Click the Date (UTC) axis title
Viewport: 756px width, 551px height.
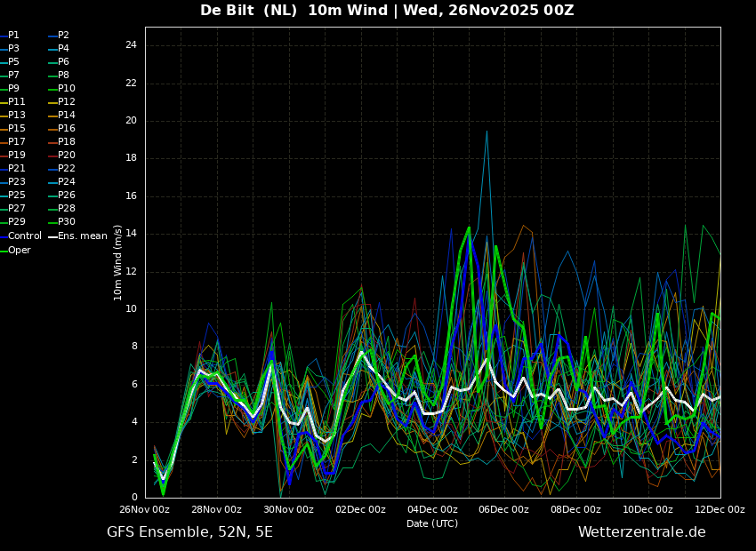tap(432, 523)
